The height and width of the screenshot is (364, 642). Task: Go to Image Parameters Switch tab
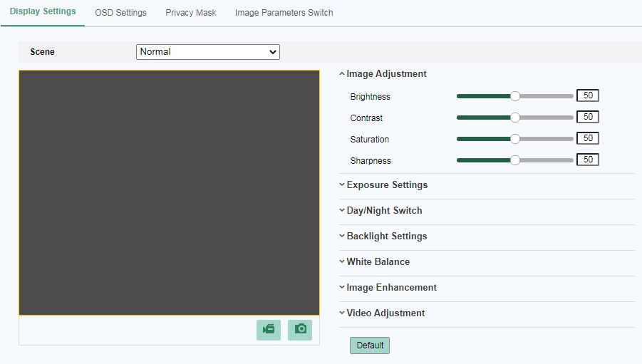click(284, 13)
